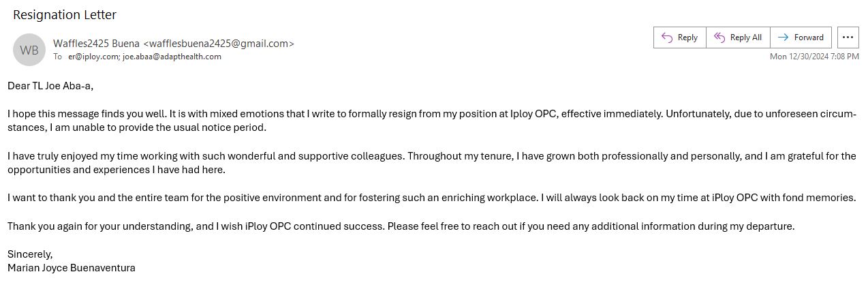This screenshot has height=287, width=868.
Task: Click the Mon 12/30/2024 7:08 PM timestamp
Action: point(813,57)
